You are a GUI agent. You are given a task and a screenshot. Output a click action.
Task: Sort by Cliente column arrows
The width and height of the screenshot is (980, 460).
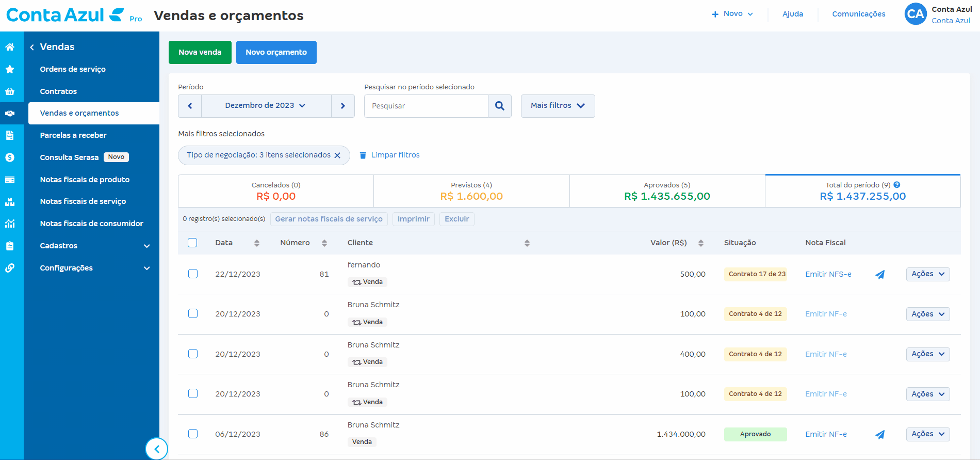(527, 243)
